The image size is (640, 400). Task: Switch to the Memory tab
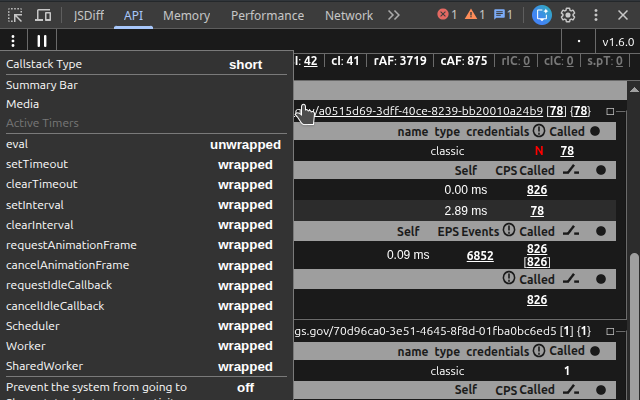[187, 16]
